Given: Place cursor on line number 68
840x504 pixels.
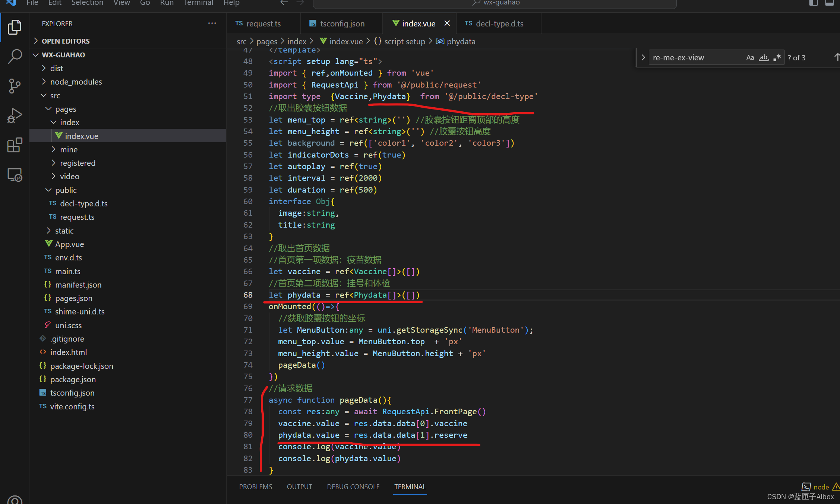Looking at the screenshot, I should 248,295.
